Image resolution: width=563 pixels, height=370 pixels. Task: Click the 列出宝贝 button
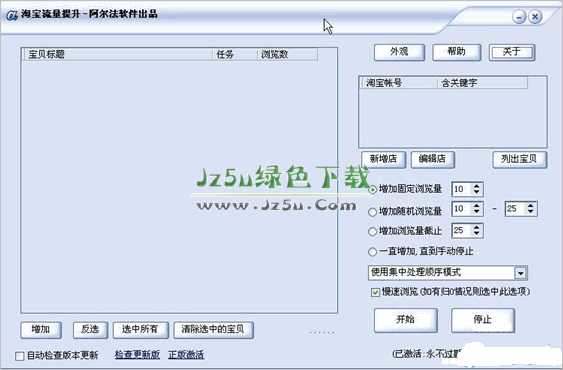point(520,159)
